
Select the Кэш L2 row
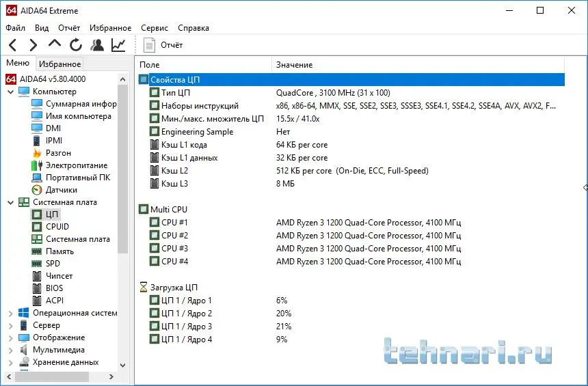click(x=351, y=171)
